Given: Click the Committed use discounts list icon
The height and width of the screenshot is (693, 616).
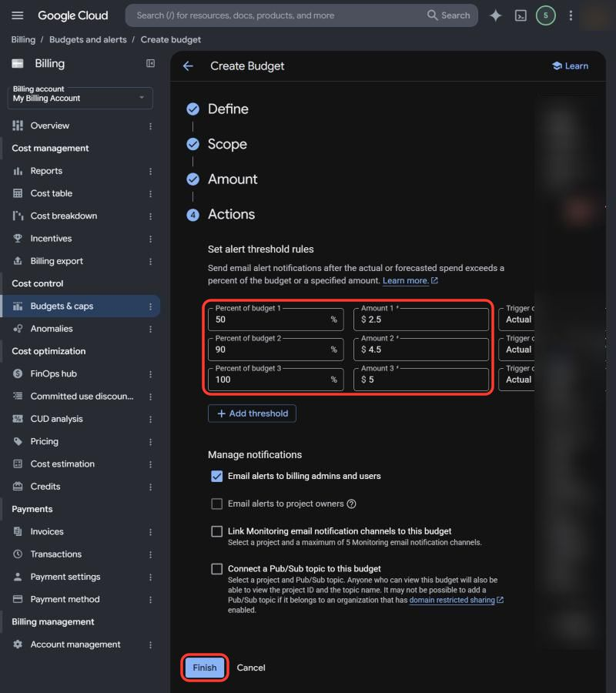Looking at the screenshot, I should (x=18, y=396).
